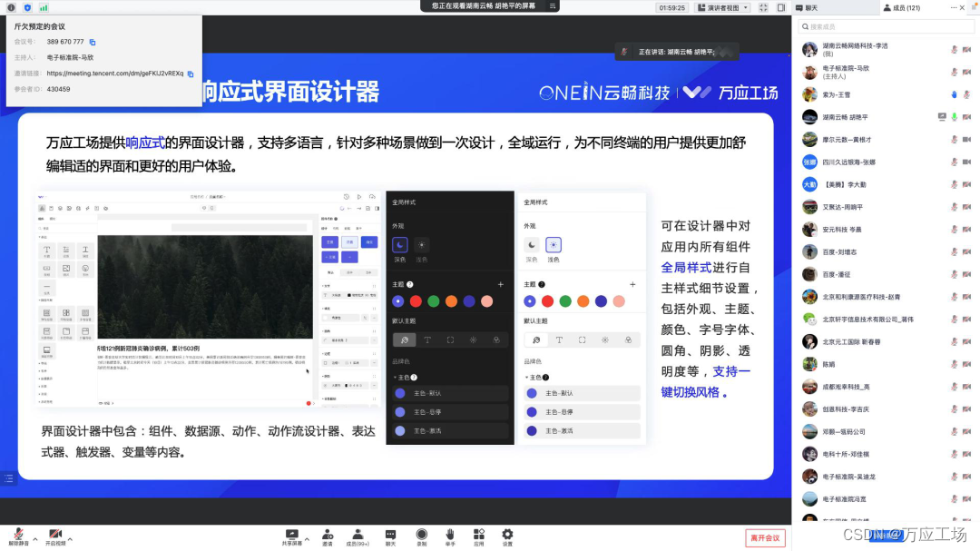Select member row 电科十所-邓佳祺
Viewport: 980px width, 551px height.
coord(887,454)
